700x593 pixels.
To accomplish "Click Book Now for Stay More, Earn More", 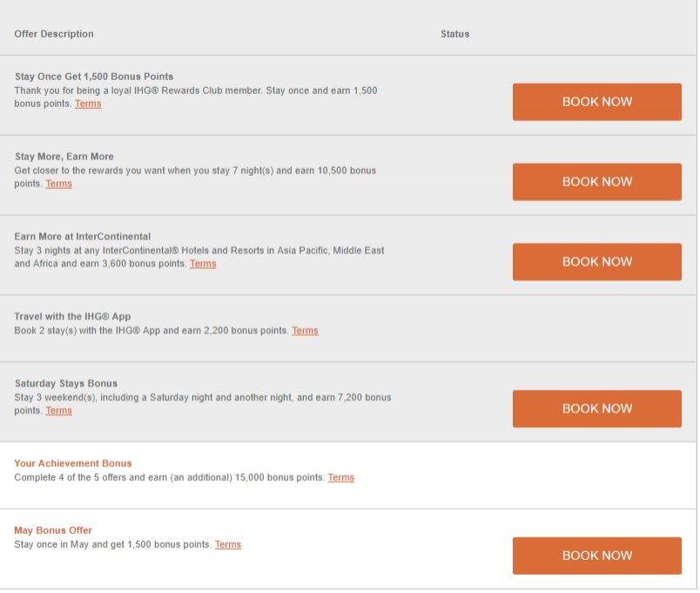I will click(x=597, y=182).
